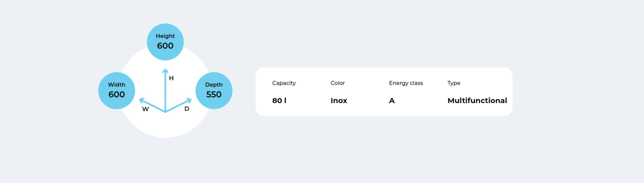Click the Width 600 circle badge
The width and height of the screenshot is (644, 183).
[x=117, y=91]
